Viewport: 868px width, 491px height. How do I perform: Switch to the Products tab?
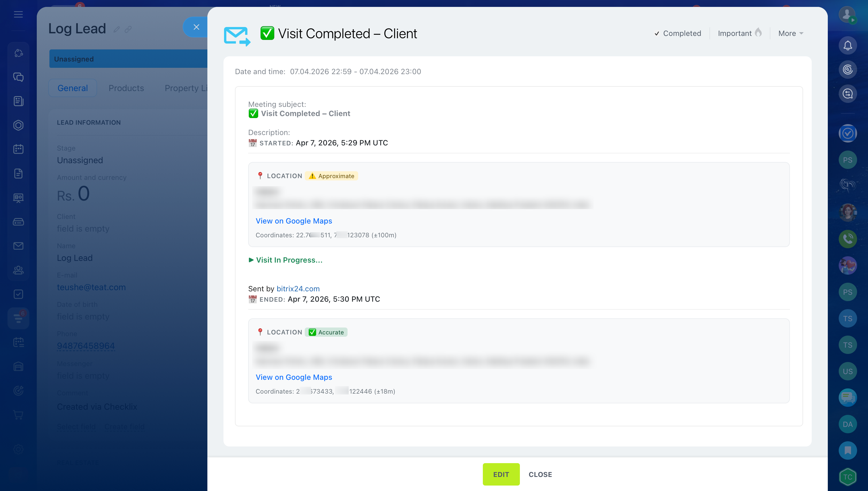[x=126, y=88]
